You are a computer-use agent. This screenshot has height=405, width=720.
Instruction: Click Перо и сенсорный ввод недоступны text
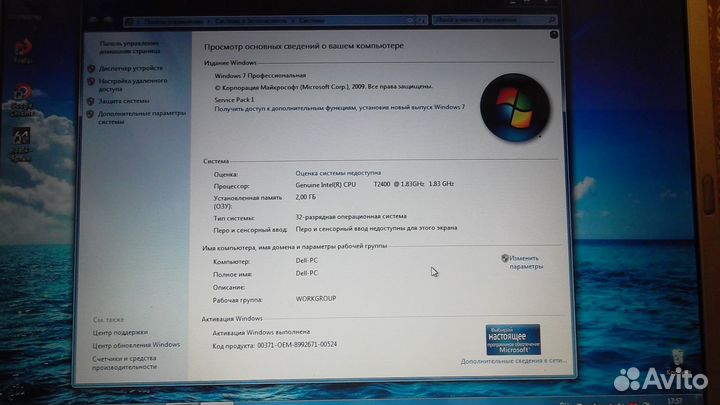(x=377, y=228)
